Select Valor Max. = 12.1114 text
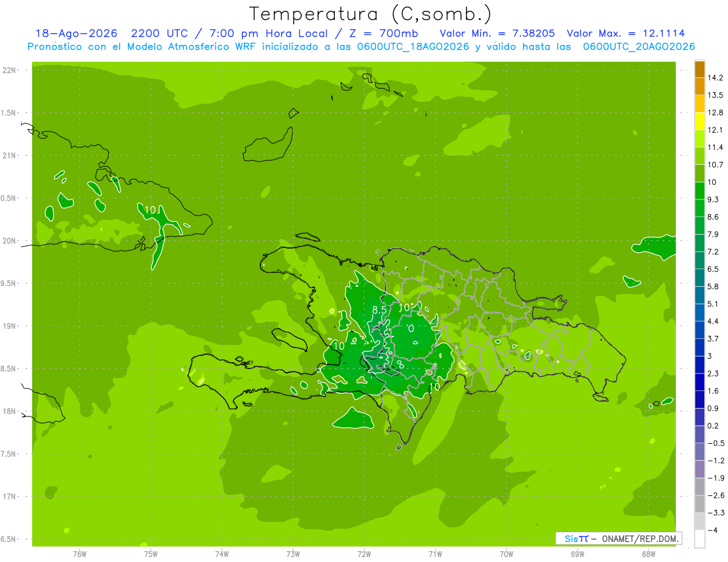The width and height of the screenshot is (728, 562). pos(626,34)
